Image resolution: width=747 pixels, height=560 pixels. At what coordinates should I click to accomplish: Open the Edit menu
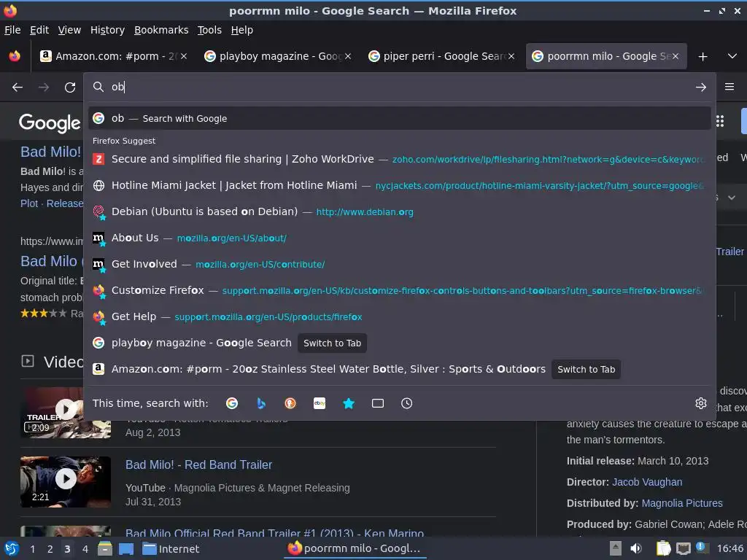point(39,30)
